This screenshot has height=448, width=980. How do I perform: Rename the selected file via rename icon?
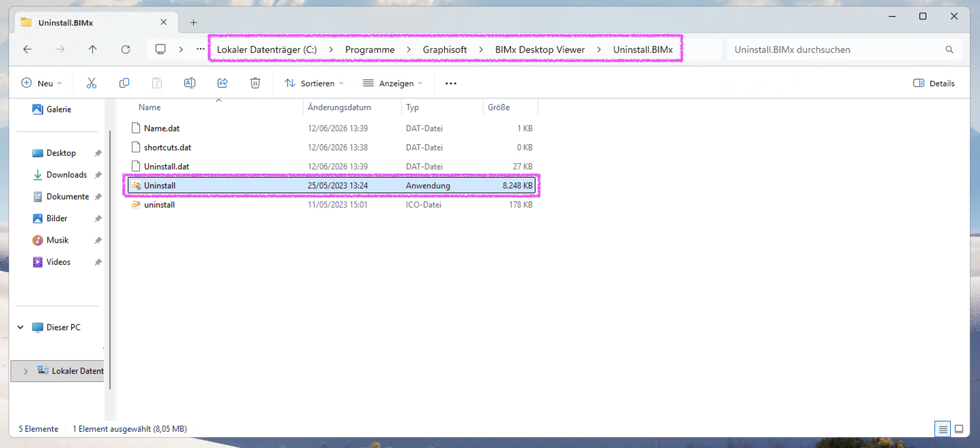(190, 83)
